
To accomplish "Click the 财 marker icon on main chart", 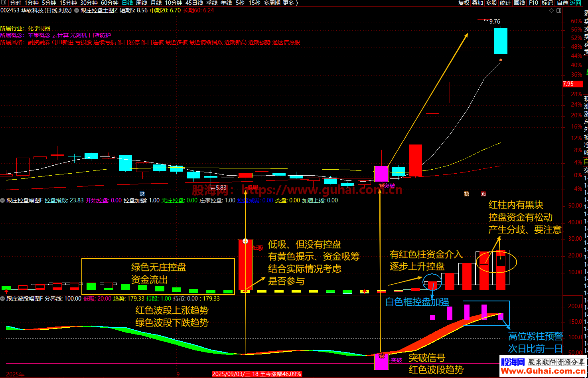I will [142, 194].
